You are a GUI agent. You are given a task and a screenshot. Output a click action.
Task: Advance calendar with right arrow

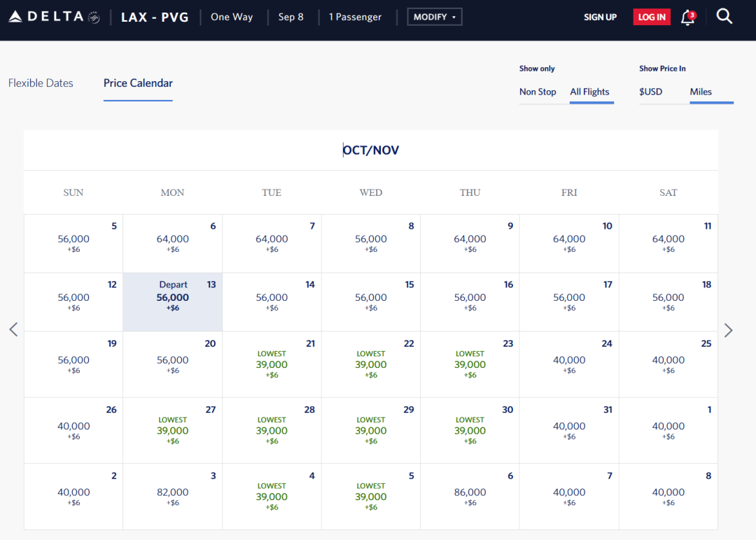point(728,330)
